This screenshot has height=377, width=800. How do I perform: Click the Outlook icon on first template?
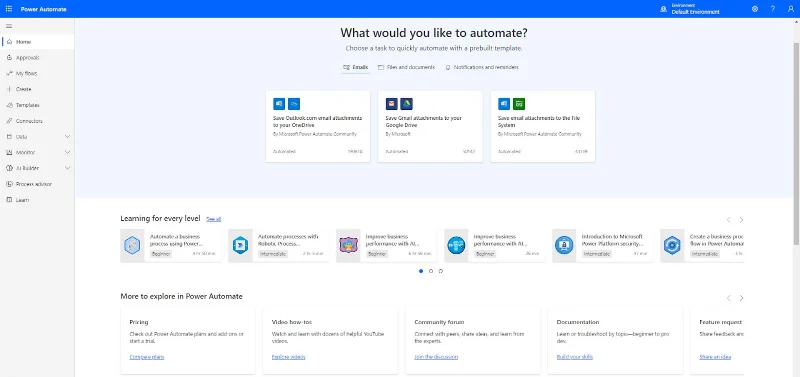point(279,104)
